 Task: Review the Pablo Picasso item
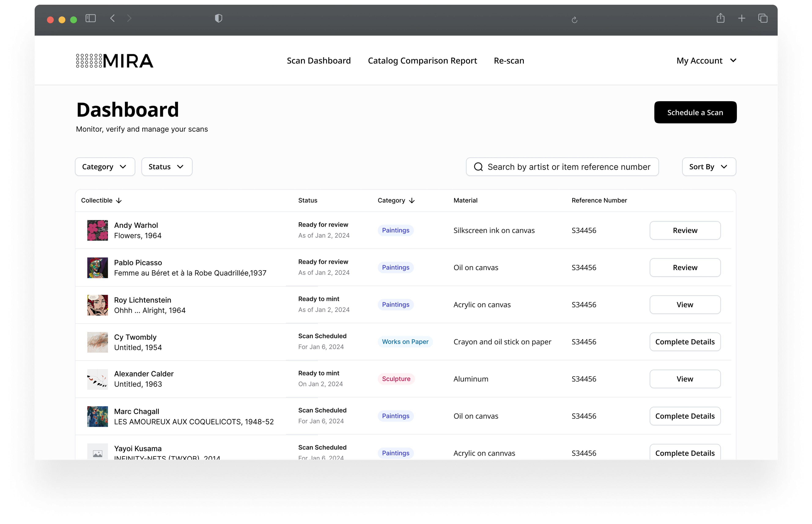[x=685, y=267]
